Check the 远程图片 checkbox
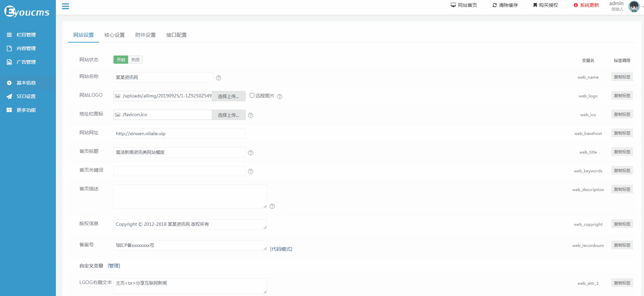Screen dimensions: 644x296 252,95
